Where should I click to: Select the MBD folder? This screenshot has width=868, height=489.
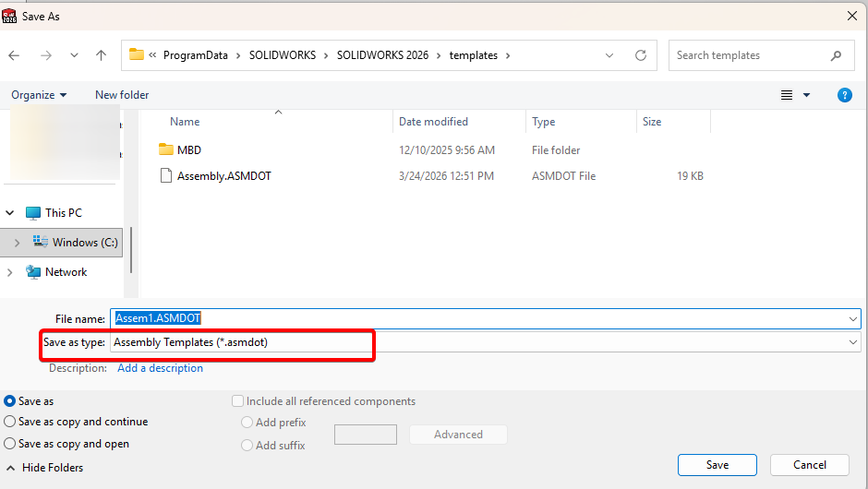tap(188, 149)
